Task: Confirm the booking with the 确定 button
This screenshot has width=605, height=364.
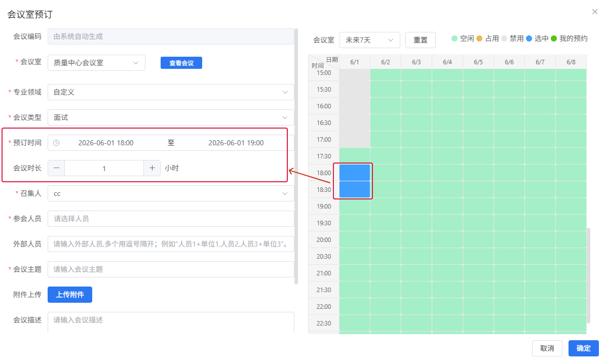Action: (583, 348)
